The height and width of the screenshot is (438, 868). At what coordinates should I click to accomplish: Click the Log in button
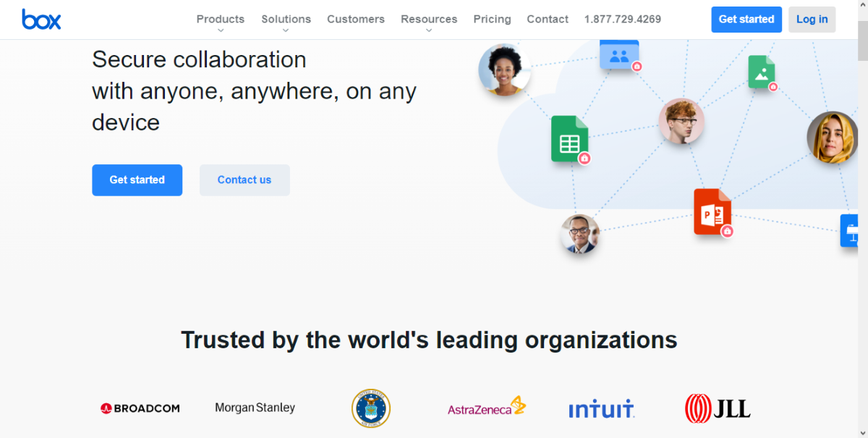(x=812, y=20)
